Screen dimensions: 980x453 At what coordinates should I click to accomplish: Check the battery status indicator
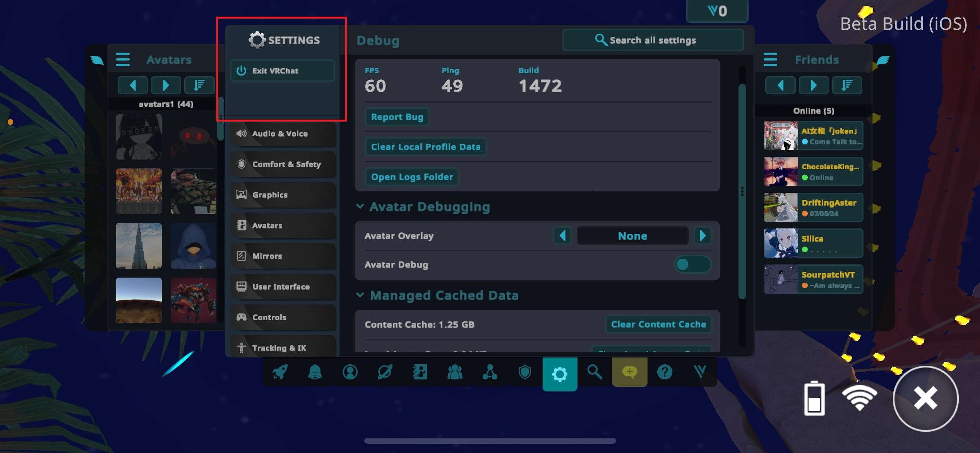(x=814, y=398)
